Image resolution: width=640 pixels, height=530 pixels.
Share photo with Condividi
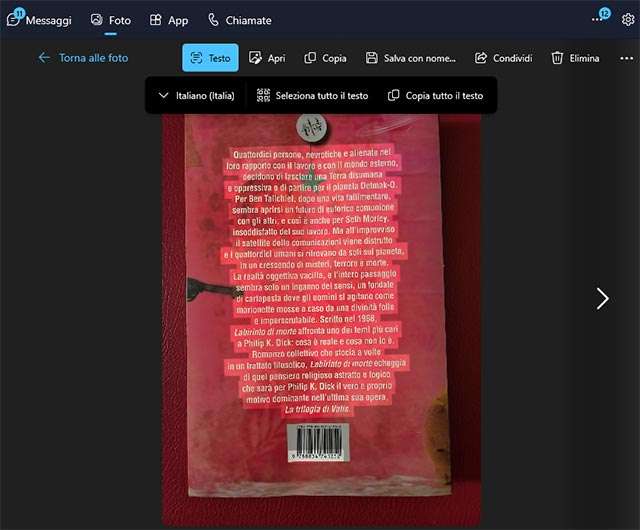pyautogui.click(x=503, y=58)
